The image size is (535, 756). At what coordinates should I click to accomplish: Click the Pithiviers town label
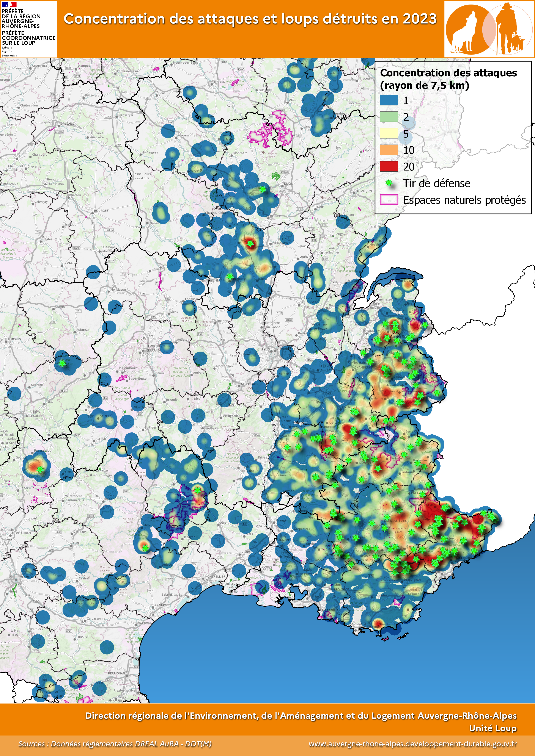pyautogui.click(x=92, y=95)
